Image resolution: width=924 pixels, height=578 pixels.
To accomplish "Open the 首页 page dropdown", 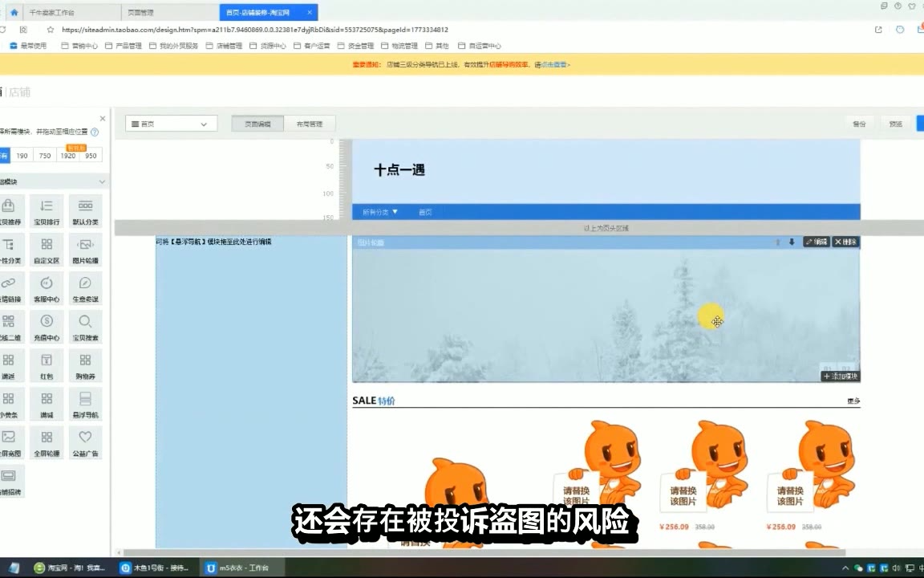I will point(171,124).
